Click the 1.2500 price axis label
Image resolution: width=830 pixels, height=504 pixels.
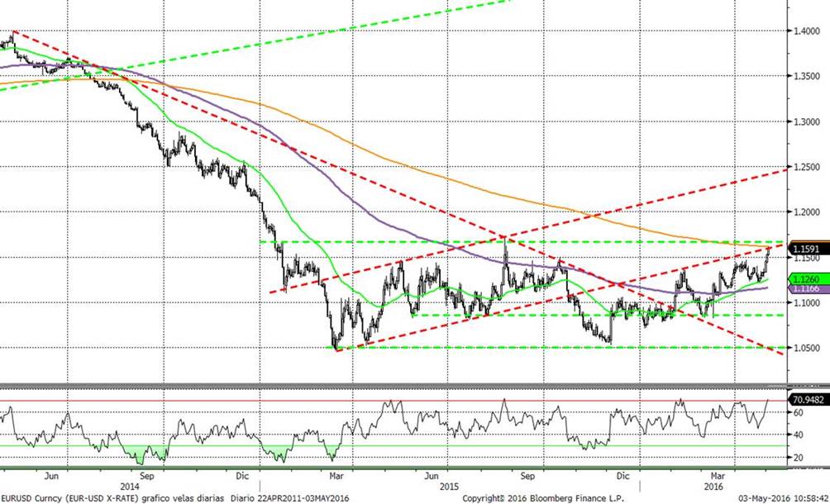coord(807,167)
